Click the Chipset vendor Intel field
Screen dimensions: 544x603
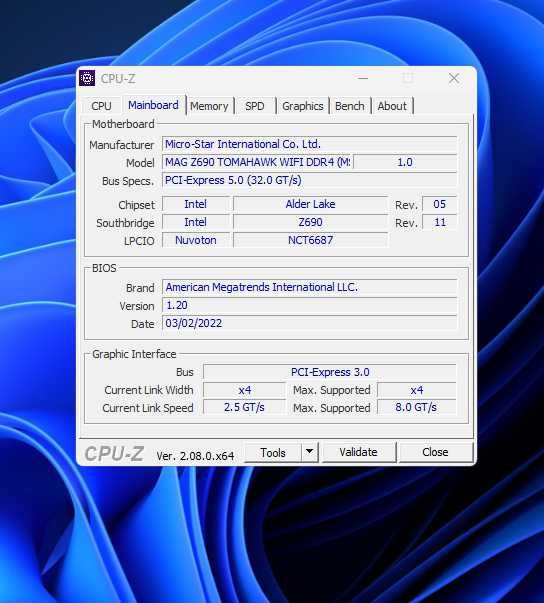196,204
